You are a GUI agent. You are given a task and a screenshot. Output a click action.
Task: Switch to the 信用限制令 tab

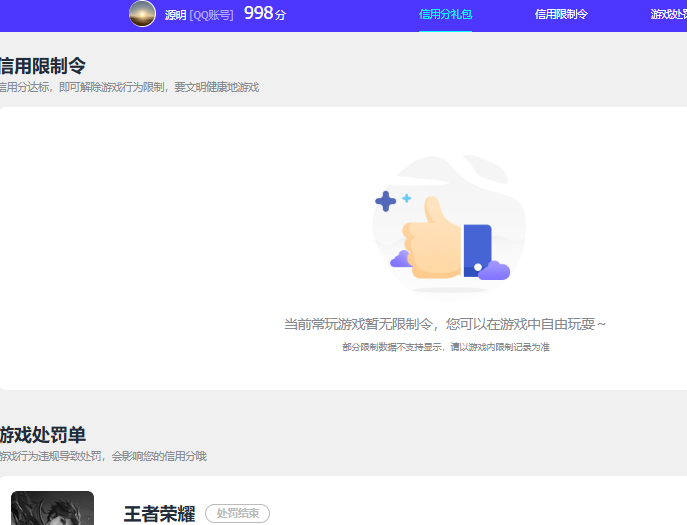[x=561, y=14]
